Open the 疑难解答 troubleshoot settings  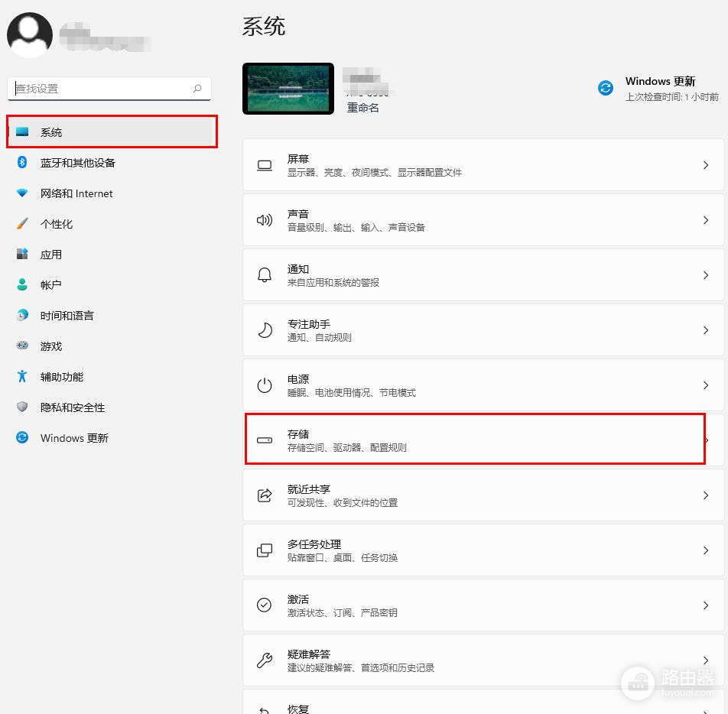474,660
